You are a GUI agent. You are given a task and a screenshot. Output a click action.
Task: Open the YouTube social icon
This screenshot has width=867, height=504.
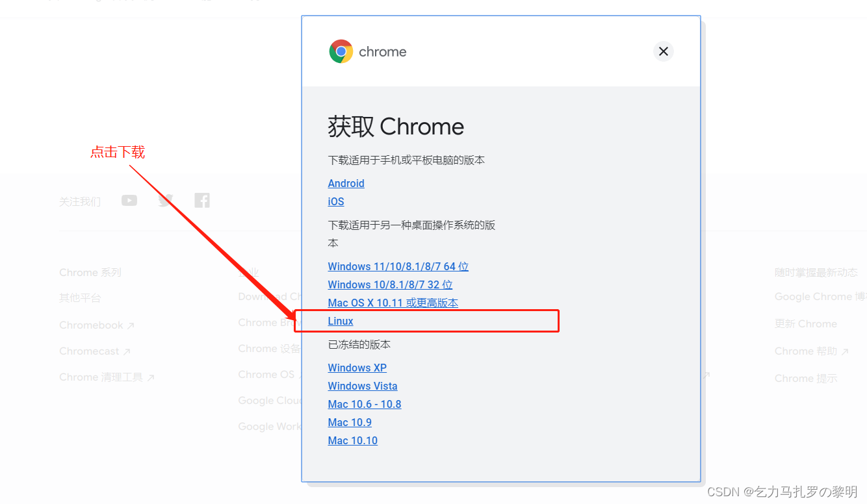pyautogui.click(x=129, y=201)
